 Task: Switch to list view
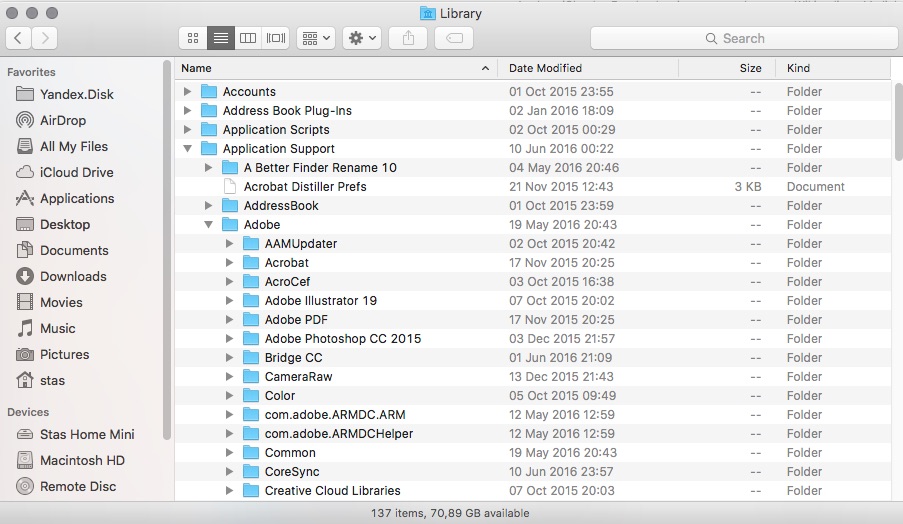[221, 38]
